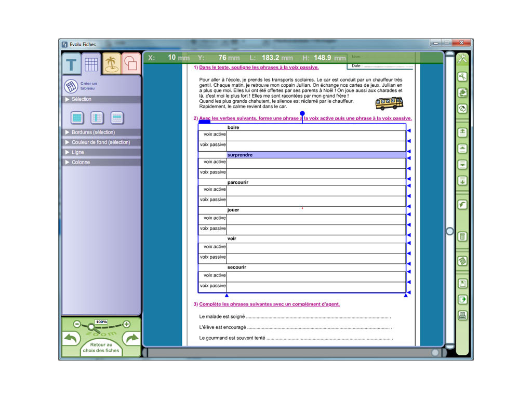The height and width of the screenshot is (399, 532).
Task: Select the row selection icon
Action: (x=117, y=118)
